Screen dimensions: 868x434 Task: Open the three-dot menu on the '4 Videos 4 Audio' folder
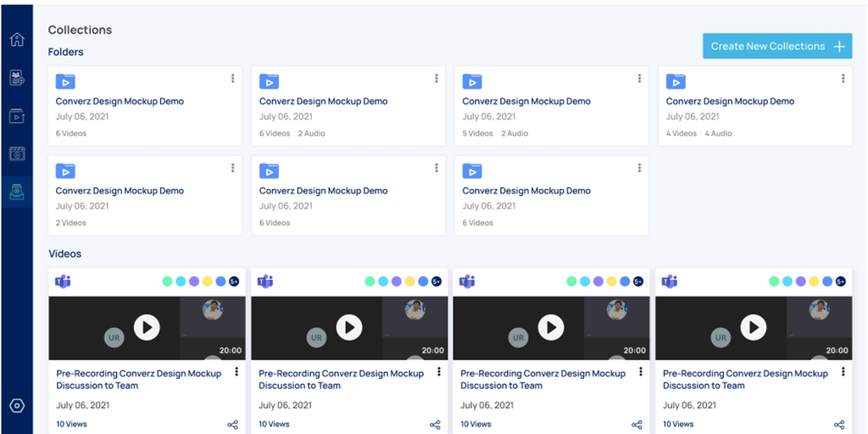pyautogui.click(x=843, y=79)
